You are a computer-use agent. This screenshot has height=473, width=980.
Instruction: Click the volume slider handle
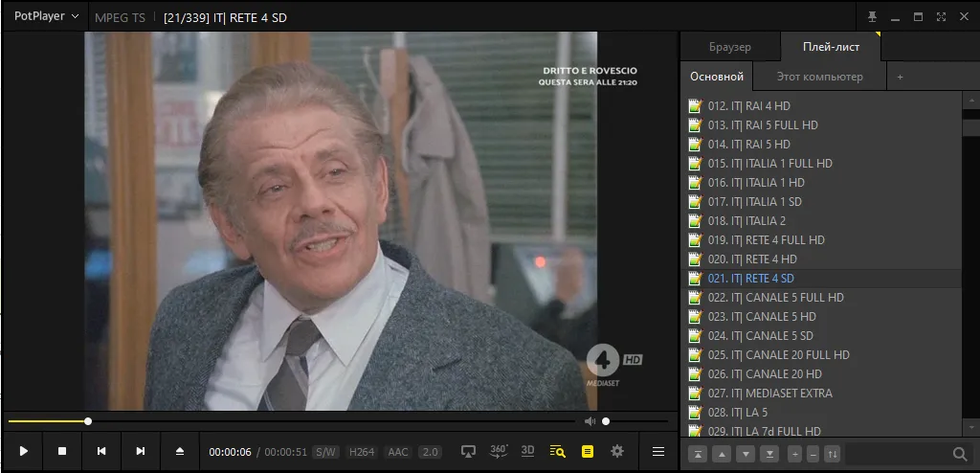tap(606, 421)
